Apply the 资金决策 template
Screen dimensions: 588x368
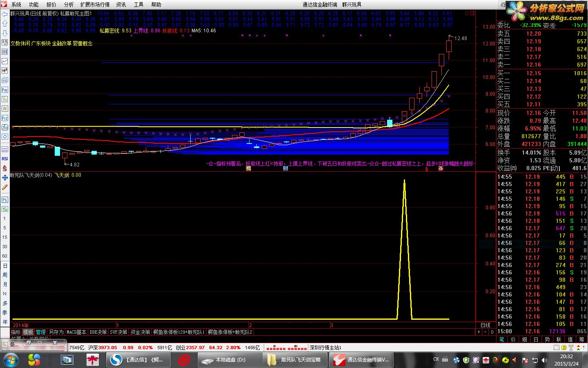coord(140,332)
